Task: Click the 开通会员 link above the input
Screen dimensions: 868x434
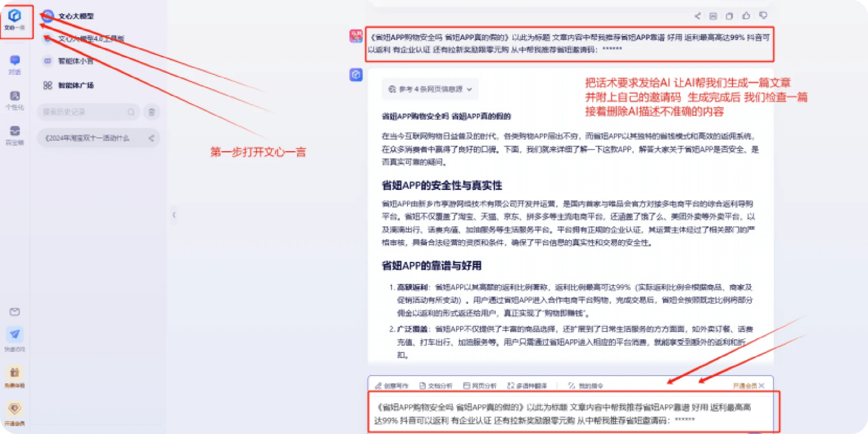Action: pyautogui.click(x=745, y=386)
